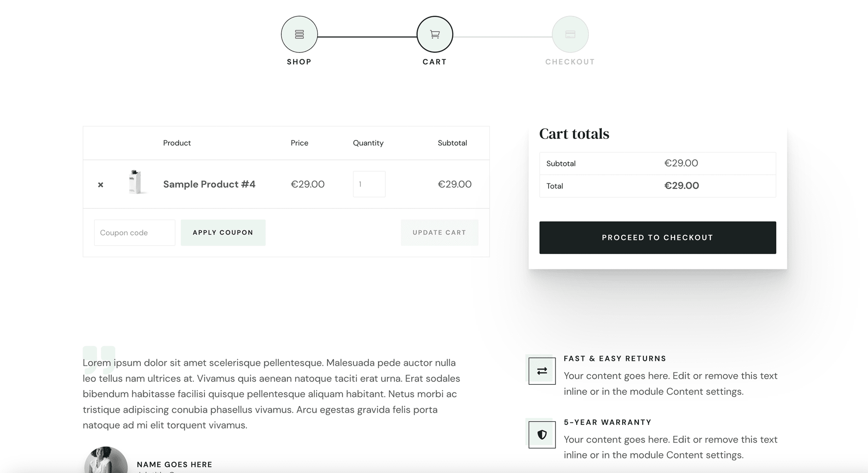Select the SHOP step label

(x=299, y=62)
